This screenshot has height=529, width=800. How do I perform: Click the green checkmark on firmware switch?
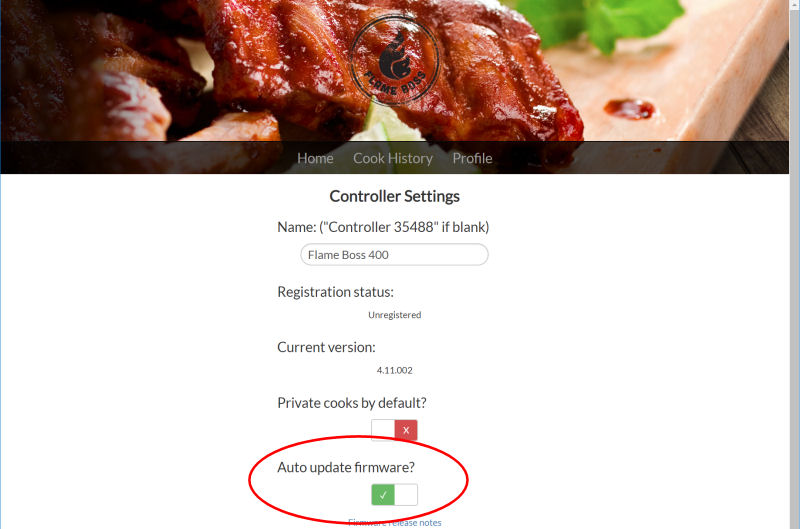[x=383, y=495]
